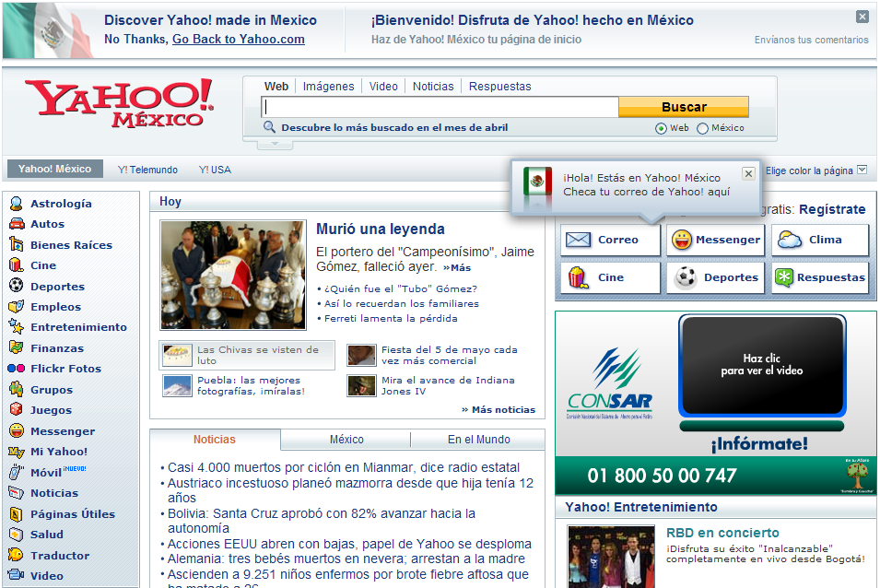The image size is (880, 588).
Task: Expand the »Más link on lead story
Action: coord(456,267)
